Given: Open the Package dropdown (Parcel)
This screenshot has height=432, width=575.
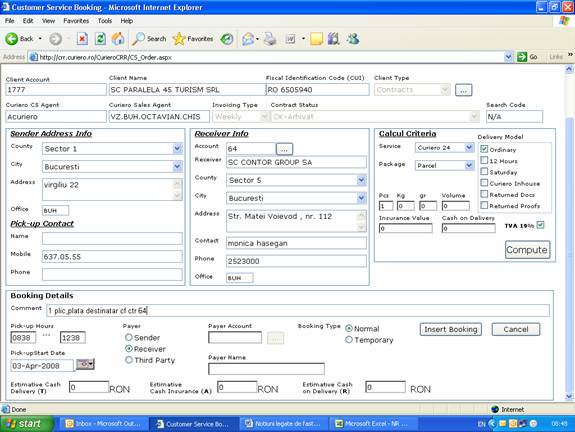Looking at the screenshot, I should [x=469, y=165].
